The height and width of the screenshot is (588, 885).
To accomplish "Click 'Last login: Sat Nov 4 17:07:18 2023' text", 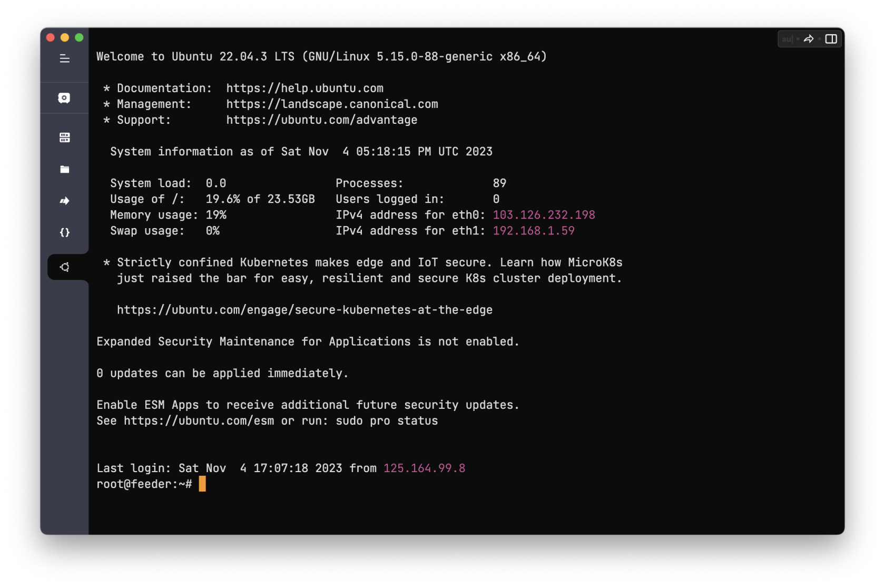I will 219,468.
